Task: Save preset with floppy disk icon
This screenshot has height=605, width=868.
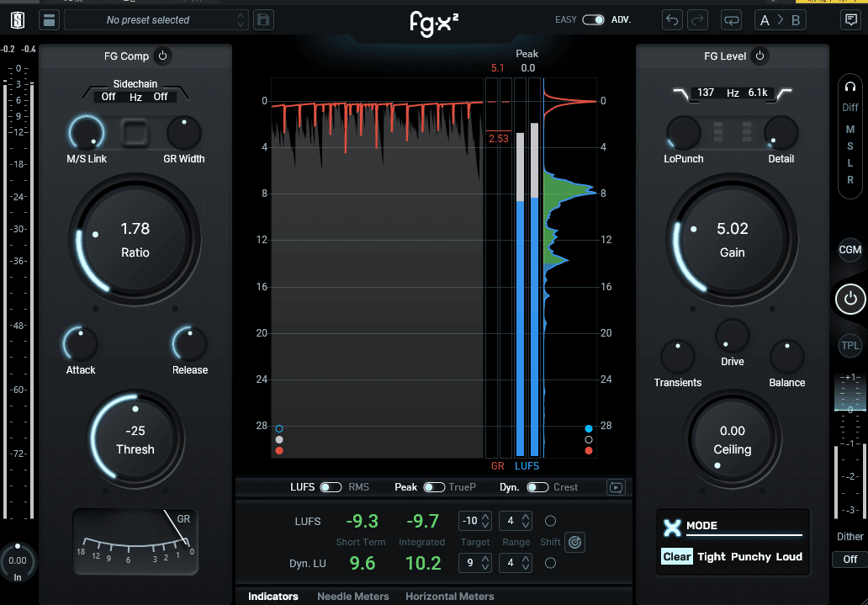Action: [263, 20]
